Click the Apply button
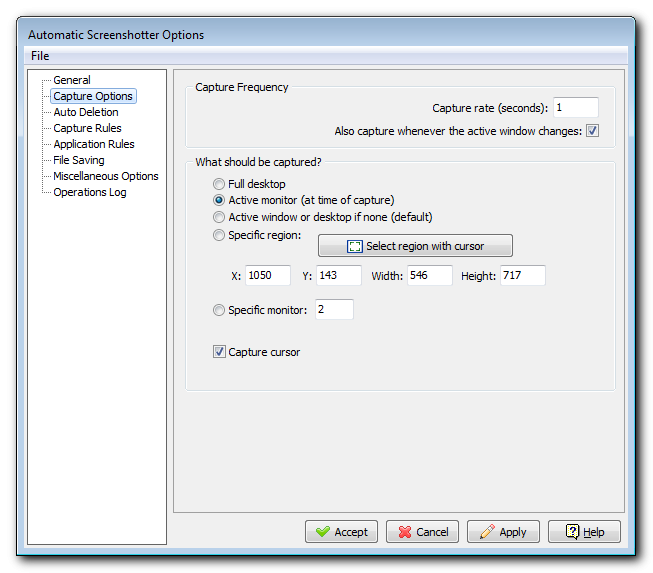 [503, 532]
